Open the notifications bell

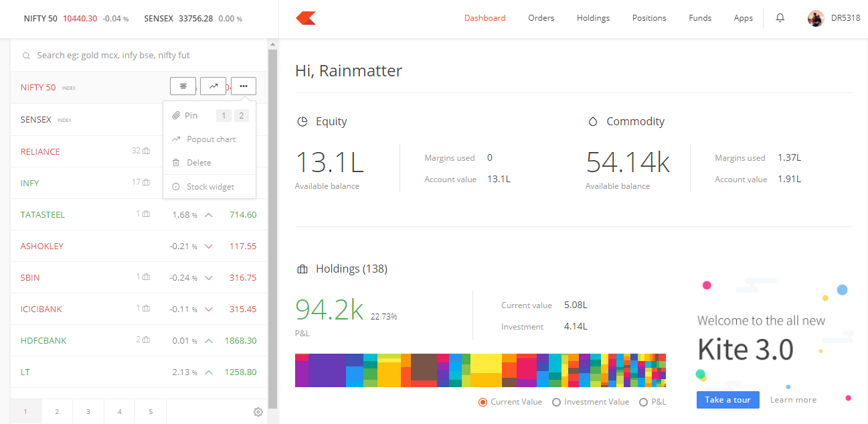coord(780,18)
